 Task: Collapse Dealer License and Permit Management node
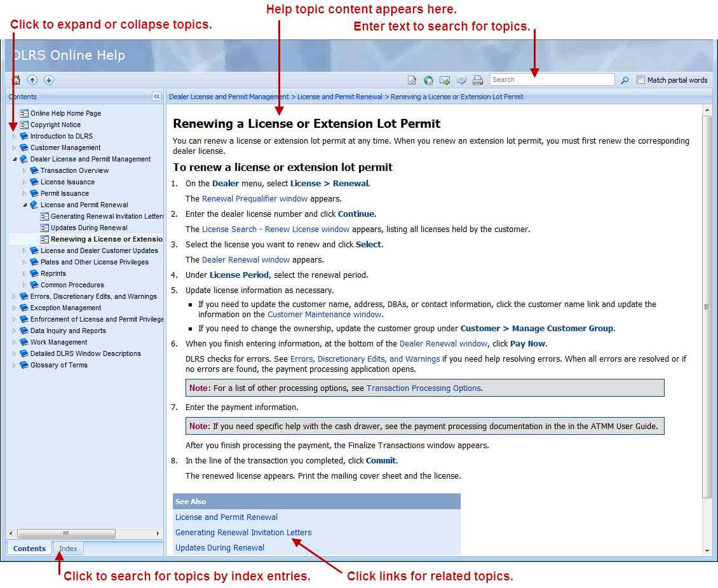(x=15, y=159)
